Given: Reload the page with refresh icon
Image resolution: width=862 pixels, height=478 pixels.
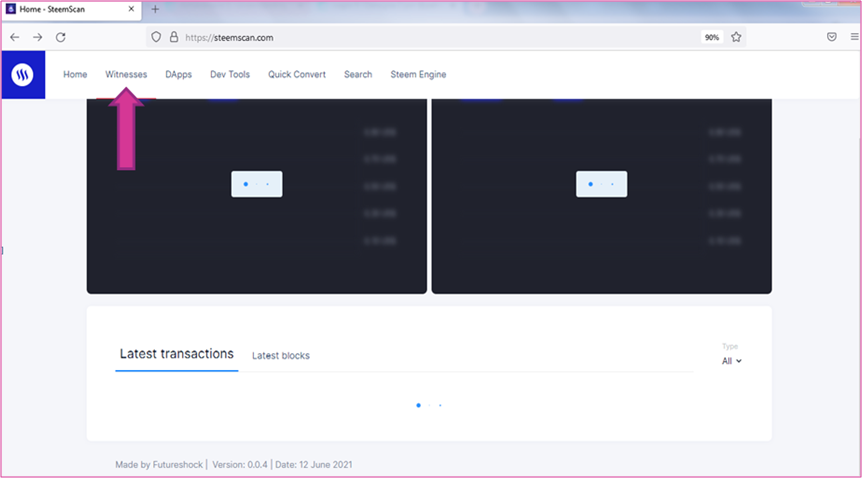Looking at the screenshot, I should (60, 37).
